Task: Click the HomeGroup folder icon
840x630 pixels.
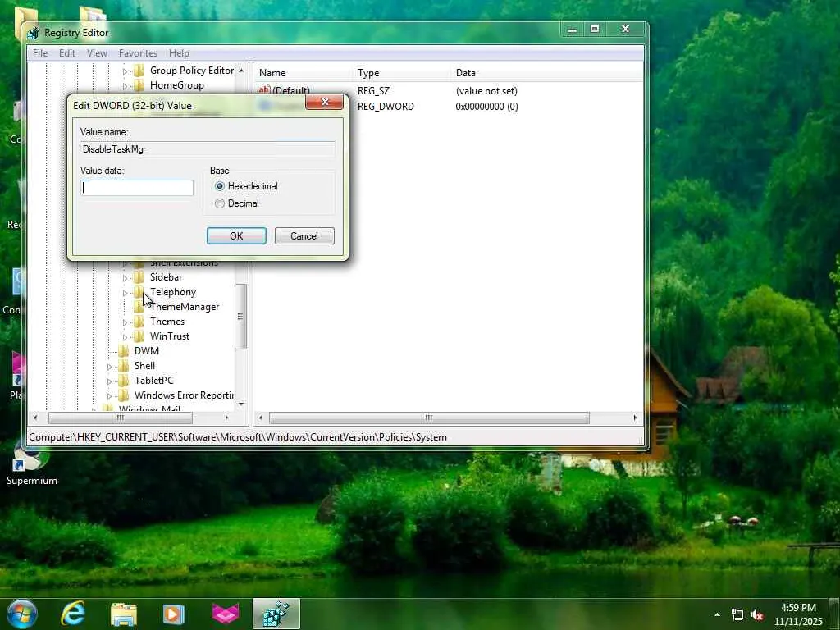Action: [x=139, y=85]
